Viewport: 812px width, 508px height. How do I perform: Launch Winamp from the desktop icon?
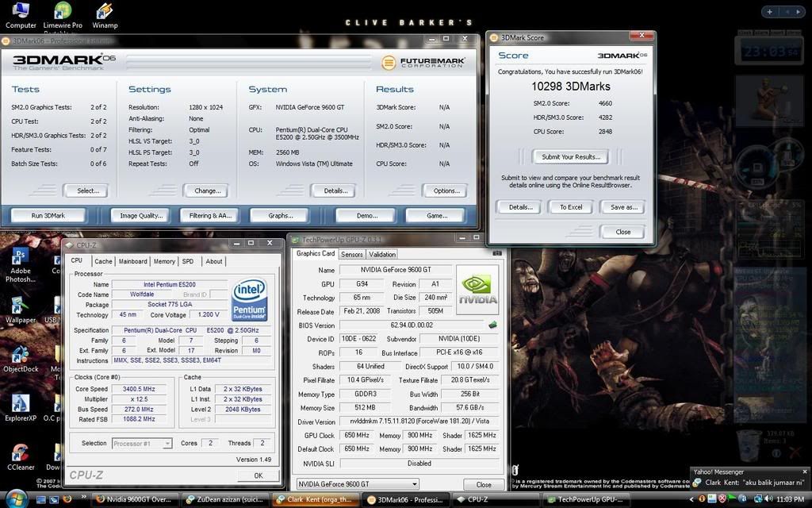(104, 12)
